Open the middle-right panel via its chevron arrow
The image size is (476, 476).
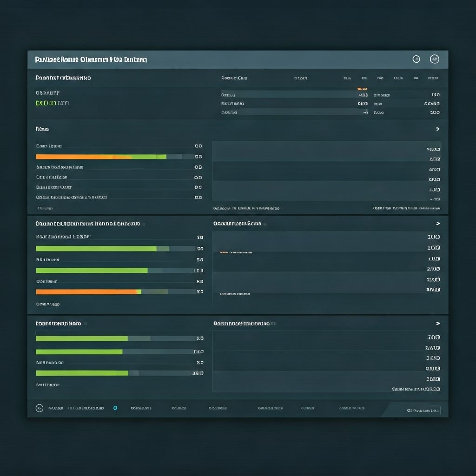pyautogui.click(x=437, y=224)
